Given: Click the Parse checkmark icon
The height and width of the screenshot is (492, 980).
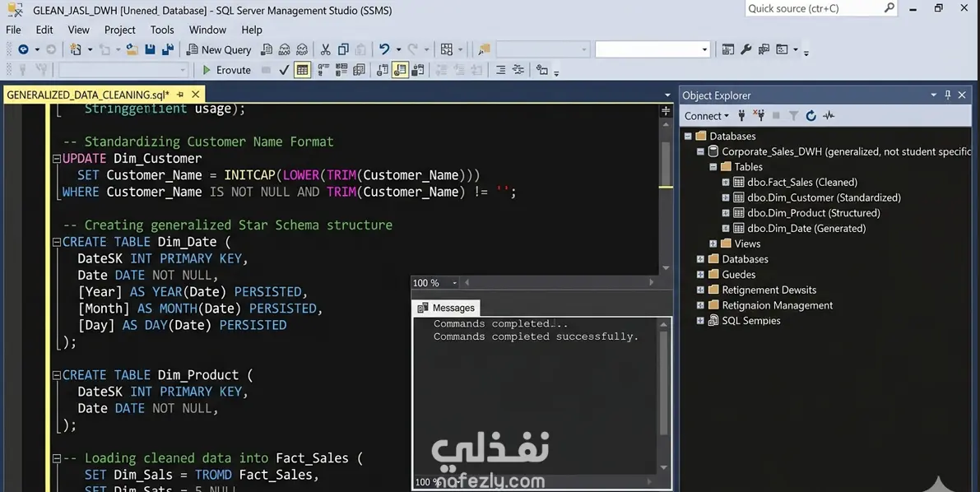Looking at the screenshot, I should tap(285, 70).
